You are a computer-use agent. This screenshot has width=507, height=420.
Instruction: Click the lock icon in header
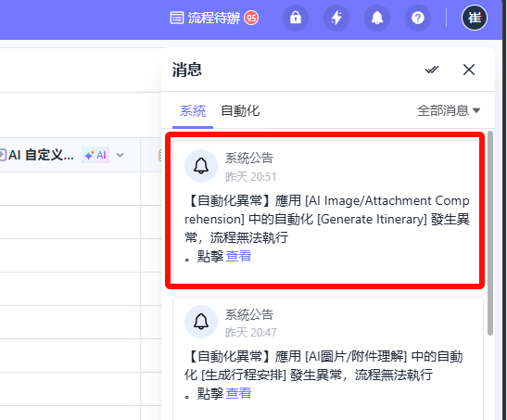click(x=296, y=18)
